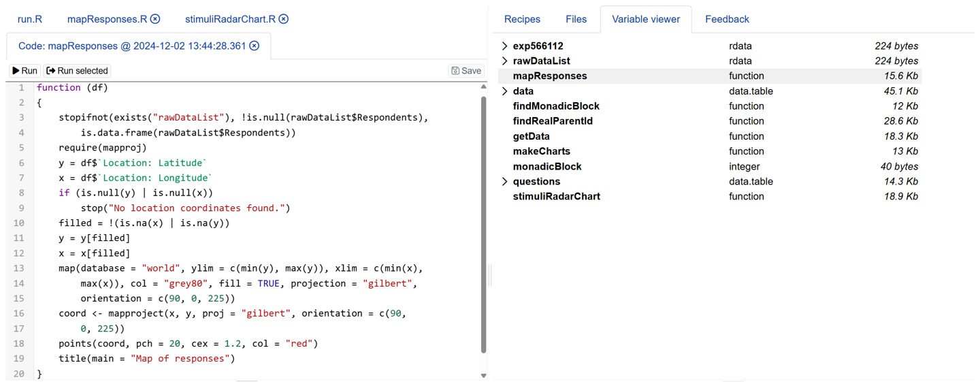
Task: Open the Feedback tab
Action: click(727, 19)
